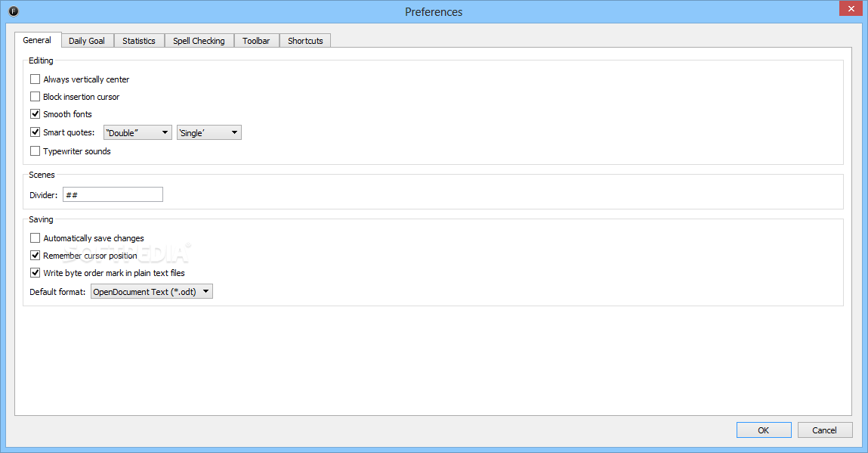
Task: Click the application icon in the title bar
Action: pyautogui.click(x=13, y=11)
